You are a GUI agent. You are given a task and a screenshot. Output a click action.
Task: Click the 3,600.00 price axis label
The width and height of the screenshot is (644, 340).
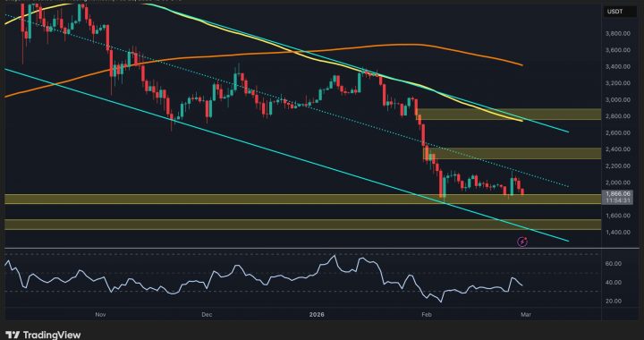point(619,50)
